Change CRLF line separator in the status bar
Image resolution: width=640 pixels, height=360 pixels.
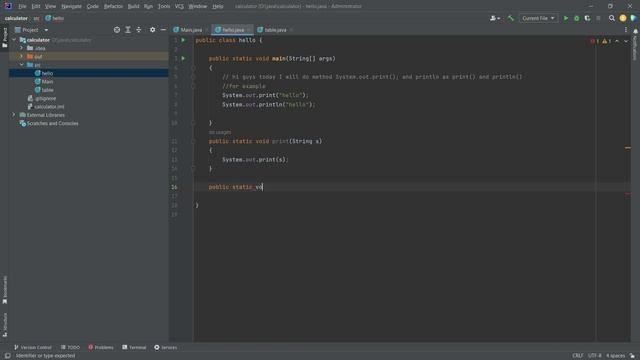pos(577,356)
